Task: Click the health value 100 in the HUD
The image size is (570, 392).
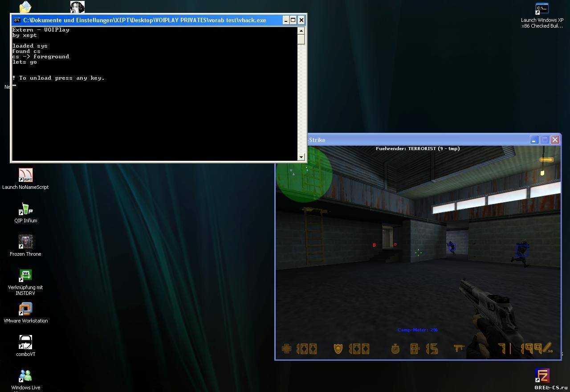Action: tap(307, 349)
